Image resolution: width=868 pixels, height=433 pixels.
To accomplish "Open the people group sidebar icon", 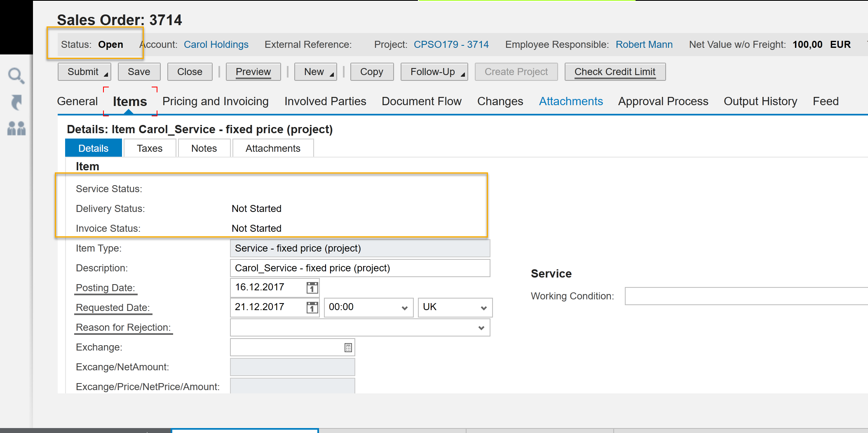I will point(16,128).
